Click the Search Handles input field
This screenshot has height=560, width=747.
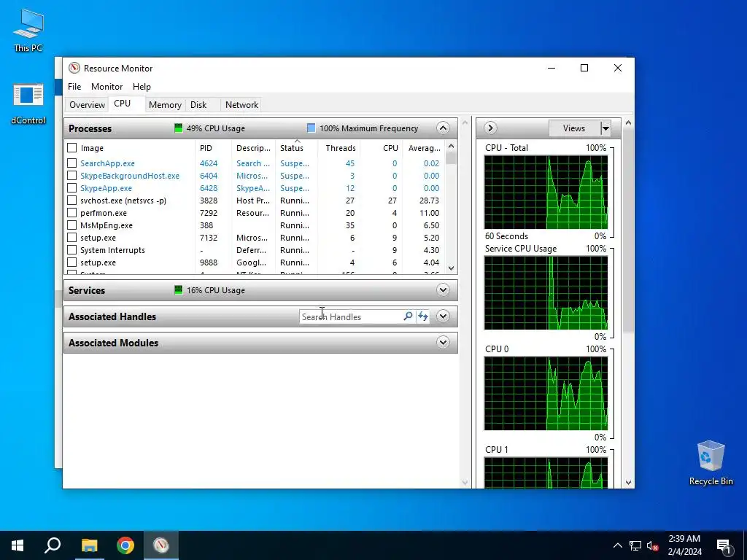point(351,316)
